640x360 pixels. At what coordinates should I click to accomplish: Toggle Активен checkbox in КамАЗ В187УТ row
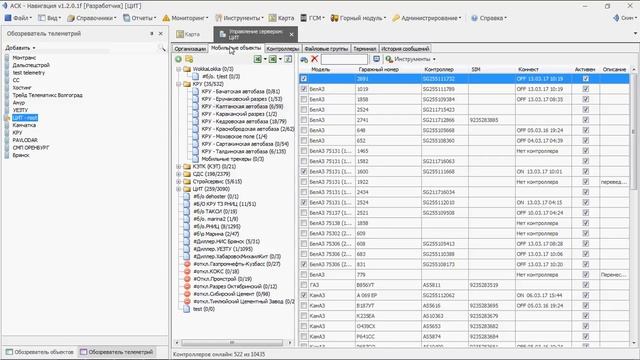[586, 306]
